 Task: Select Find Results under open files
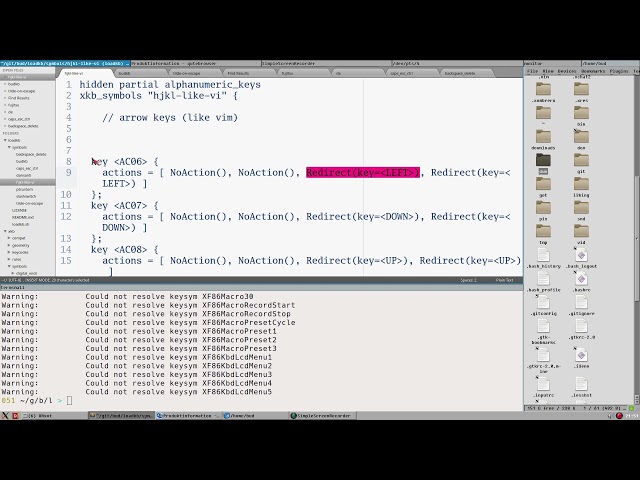pyautogui.click(x=18, y=98)
